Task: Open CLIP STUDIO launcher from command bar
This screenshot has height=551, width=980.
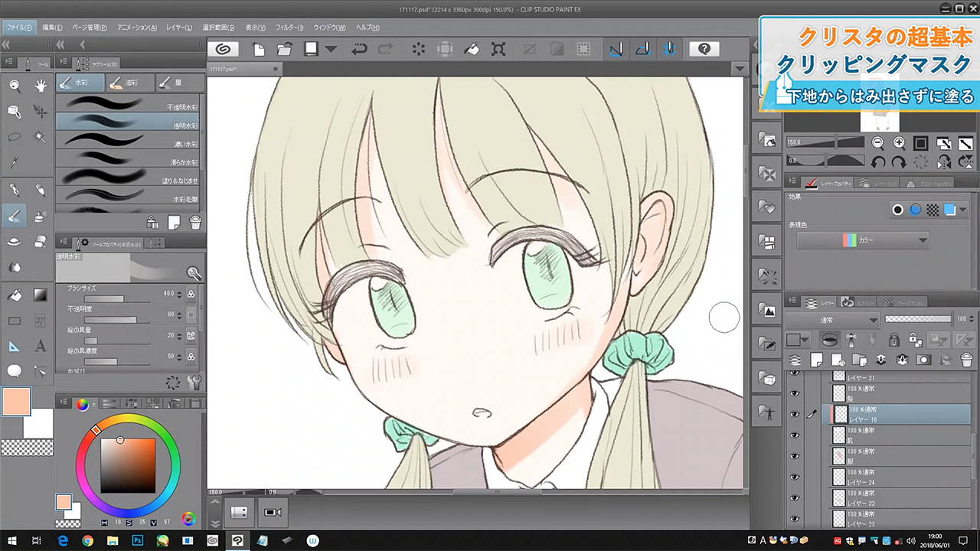Action: (x=223, y=49)
